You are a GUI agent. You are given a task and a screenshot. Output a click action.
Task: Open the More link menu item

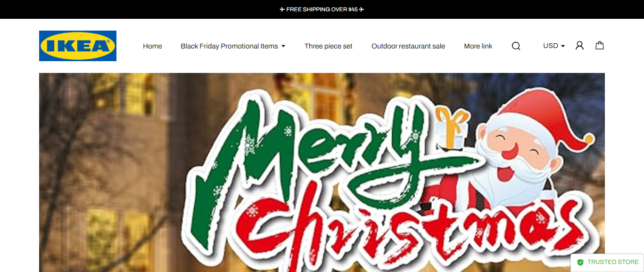[x=478, y=46]
